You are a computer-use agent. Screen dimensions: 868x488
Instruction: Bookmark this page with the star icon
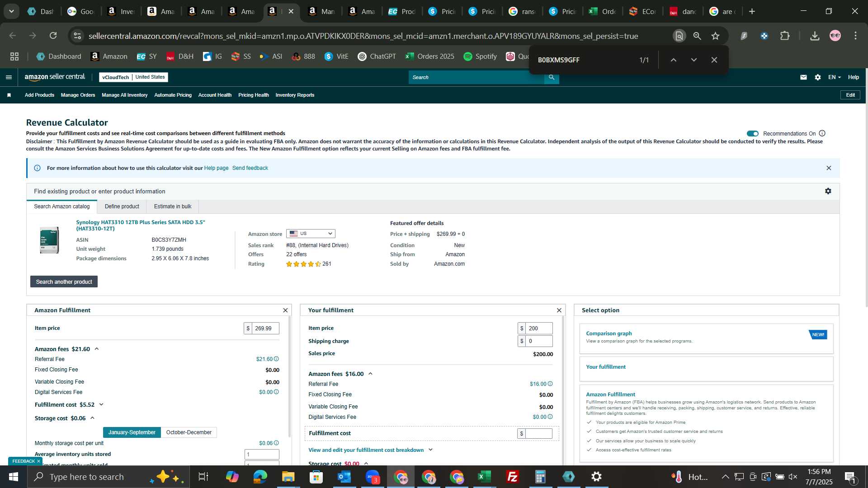715,36
